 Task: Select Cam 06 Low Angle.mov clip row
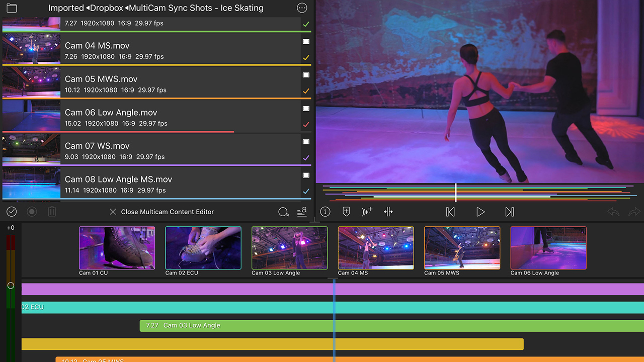tap(156, 117)
